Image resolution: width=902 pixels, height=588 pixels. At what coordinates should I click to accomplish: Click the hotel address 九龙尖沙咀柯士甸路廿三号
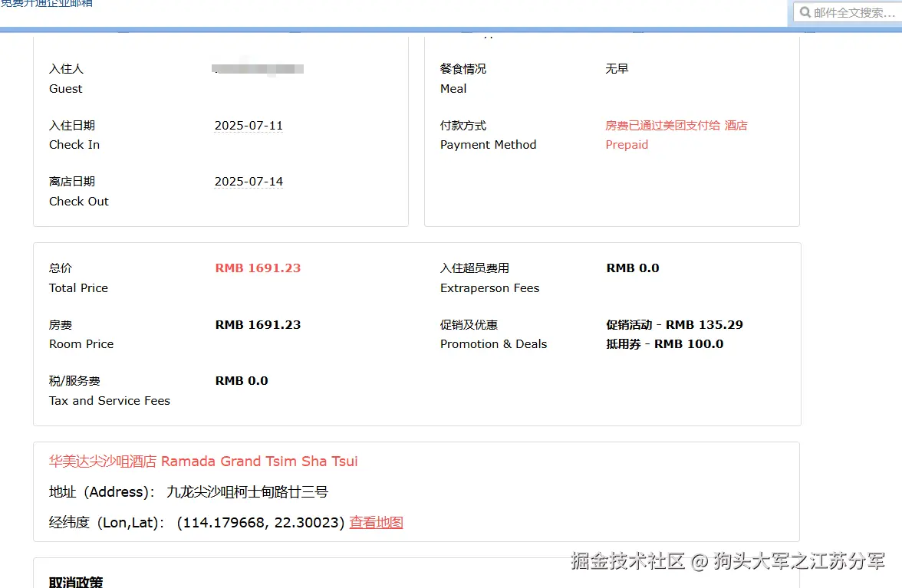click(247, 492)
